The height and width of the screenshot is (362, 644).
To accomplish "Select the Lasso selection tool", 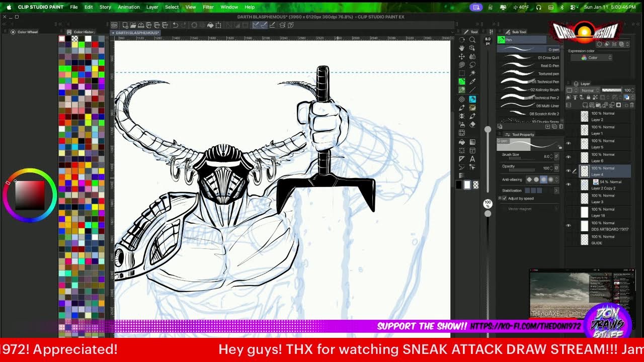I will (472, 65).
